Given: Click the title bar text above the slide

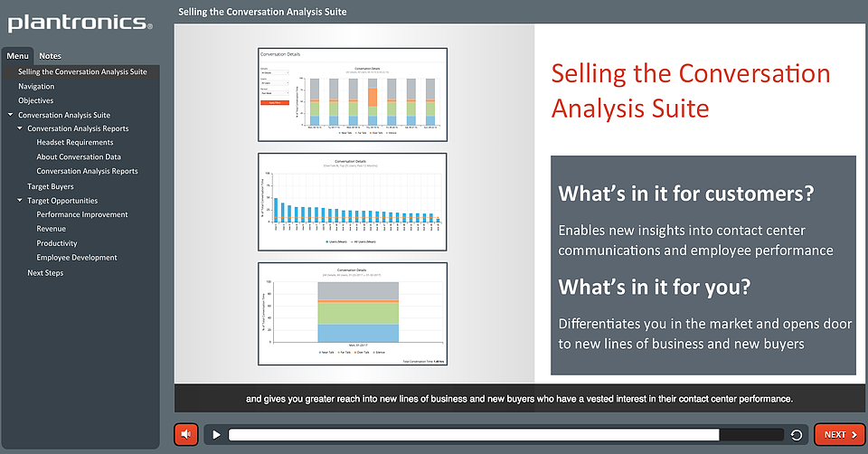Looking at the screenshot, I should (x=262, y=12).
